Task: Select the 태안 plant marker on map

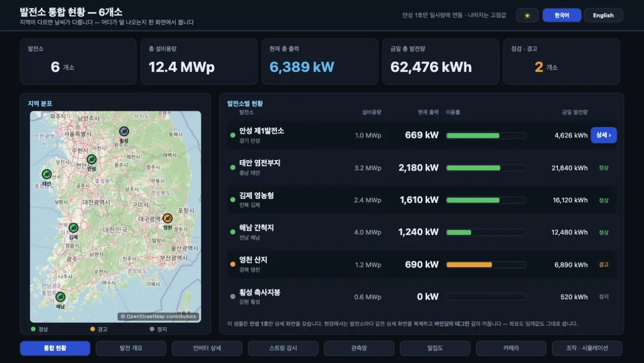Action: [x=47, y=174]
